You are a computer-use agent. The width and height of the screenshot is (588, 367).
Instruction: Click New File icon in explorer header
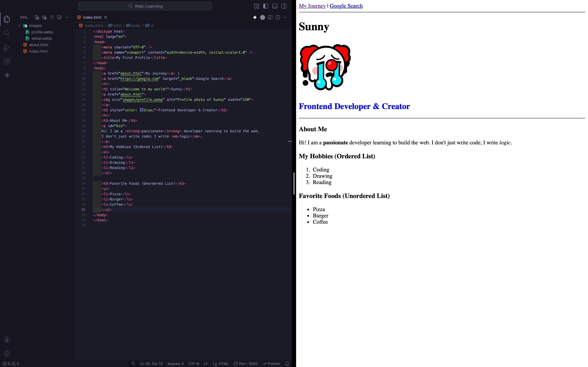pos(37,17)
